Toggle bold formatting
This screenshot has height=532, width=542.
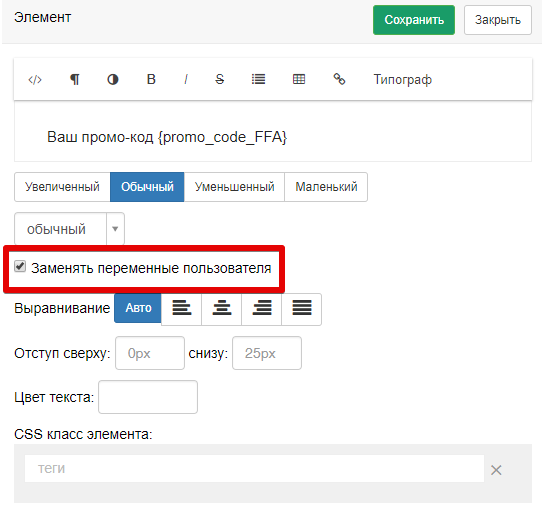pyautogui.click(x=151, y=80)
